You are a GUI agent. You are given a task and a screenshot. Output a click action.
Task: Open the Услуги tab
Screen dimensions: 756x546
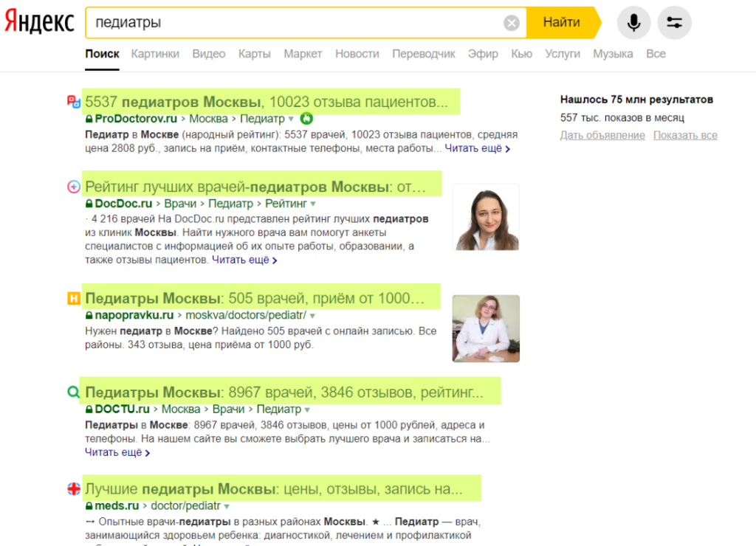coord(563,54)
